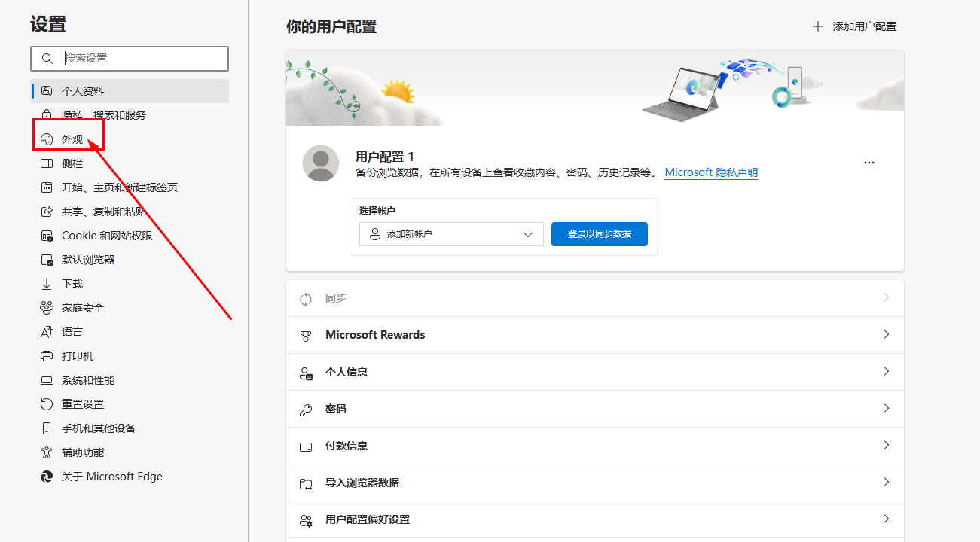The width and height of the screenshot is (980, 542).
Task: Expand the 同步 row chevron
Action: pyautogui.click(x=887, y=297)
